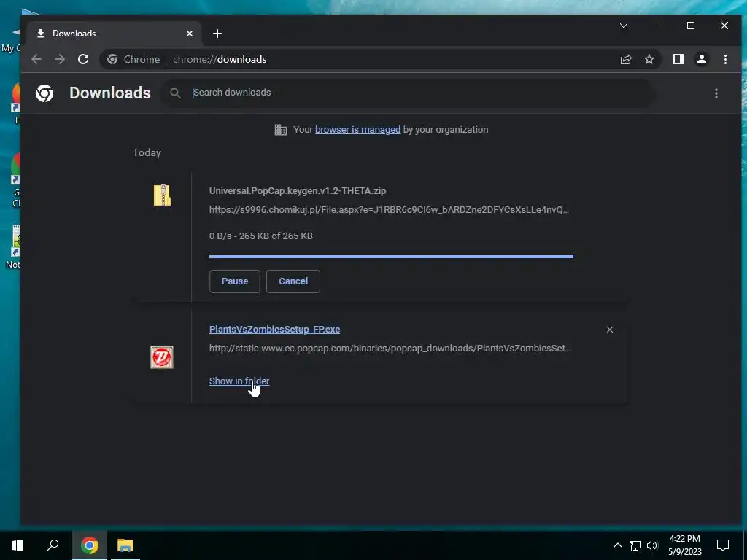
Task: Click the chomikuj.pl source URL
Action: tap(389, 209)
